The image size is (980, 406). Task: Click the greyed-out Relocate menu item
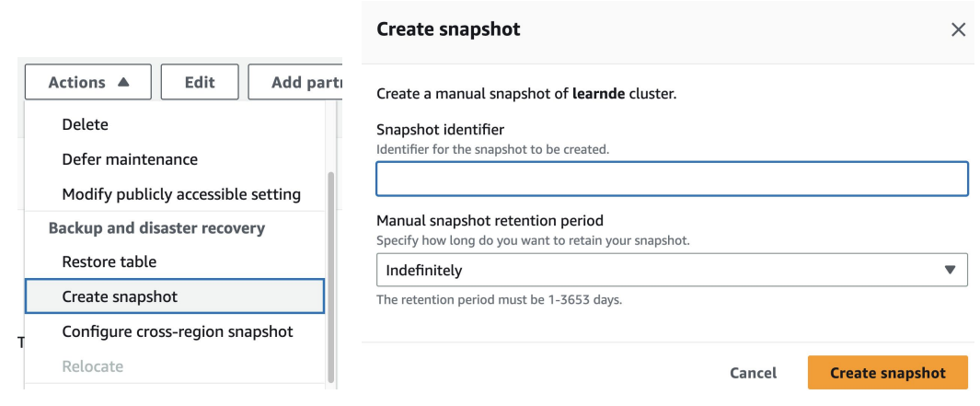[92, 366]
